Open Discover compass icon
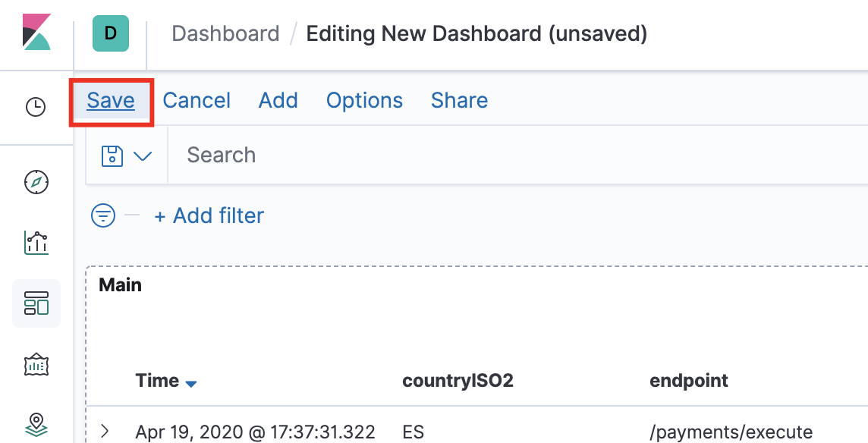Viewport: 868px width, 443px height. (36, 182)
